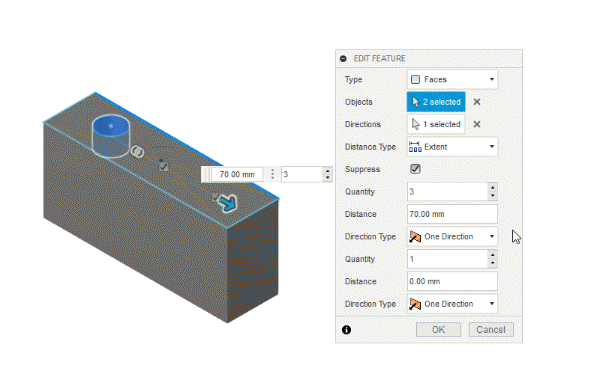
Task: Click the Directions 1 selected selector
Action: pyautogui.click(x=436, y=124)
